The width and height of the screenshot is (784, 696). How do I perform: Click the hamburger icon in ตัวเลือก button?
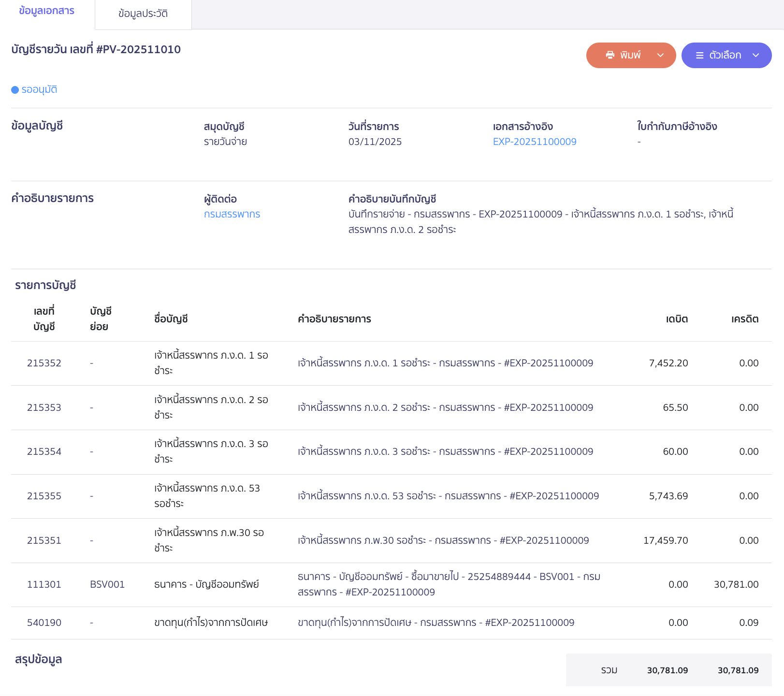pos(699,56)
